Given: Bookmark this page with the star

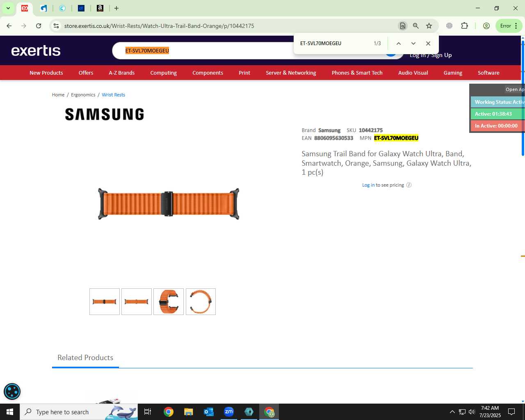Looking at the screenshot, I should pyautogui.click(x=429, y=26).
